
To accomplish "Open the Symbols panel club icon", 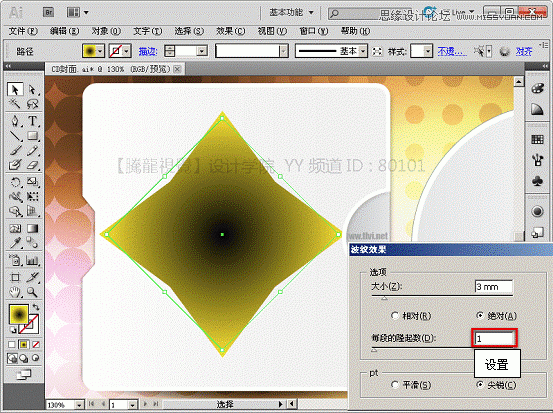I will pos(537,181).
